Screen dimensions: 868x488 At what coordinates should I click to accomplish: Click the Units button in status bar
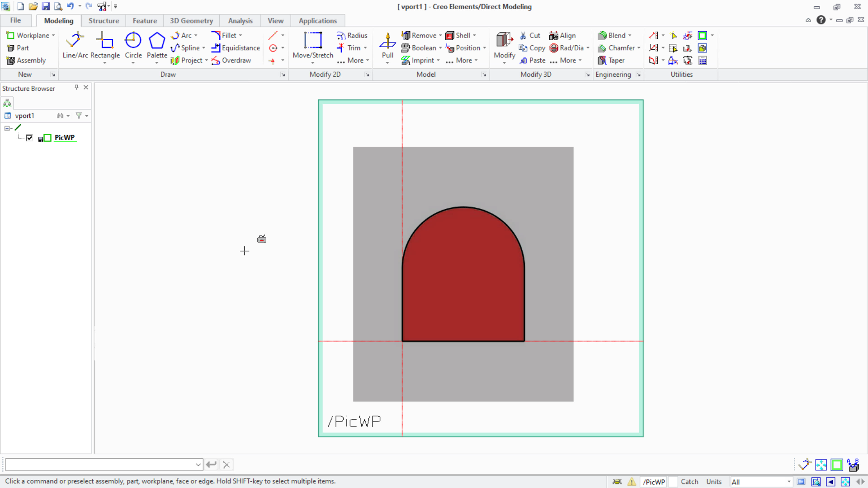tap(714, 482)
